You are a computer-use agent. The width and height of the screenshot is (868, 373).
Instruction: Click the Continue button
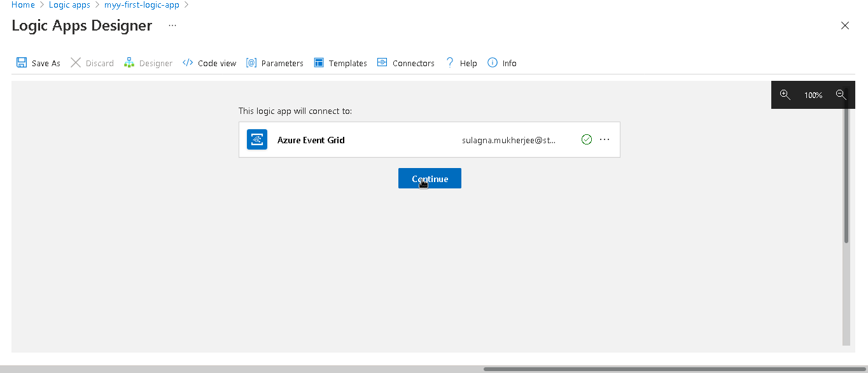[x=430, y=178]
